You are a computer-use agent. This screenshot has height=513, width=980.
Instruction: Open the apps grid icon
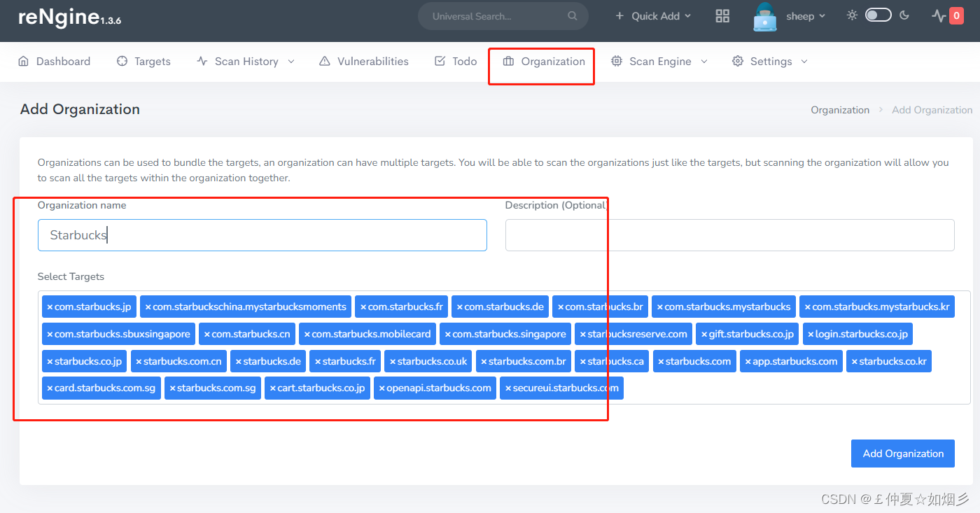click(x=722, y=16)
